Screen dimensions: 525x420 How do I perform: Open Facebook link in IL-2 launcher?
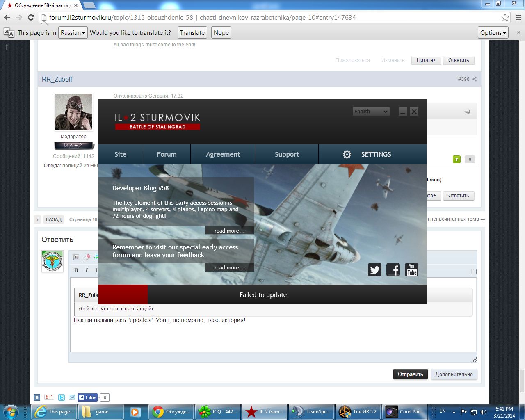tap(393, 269)
